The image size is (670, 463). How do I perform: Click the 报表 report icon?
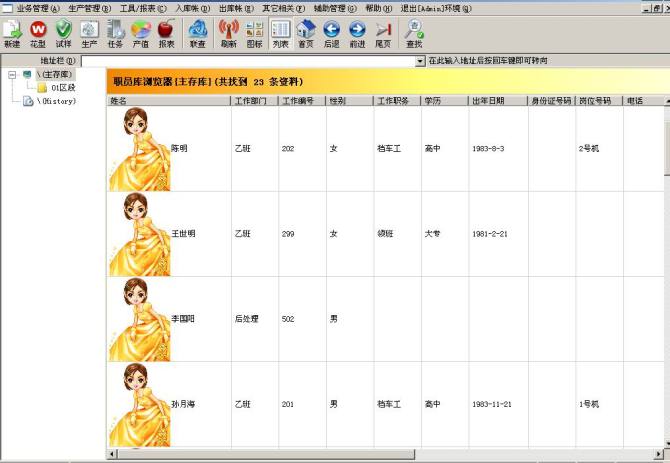(166, 33)
